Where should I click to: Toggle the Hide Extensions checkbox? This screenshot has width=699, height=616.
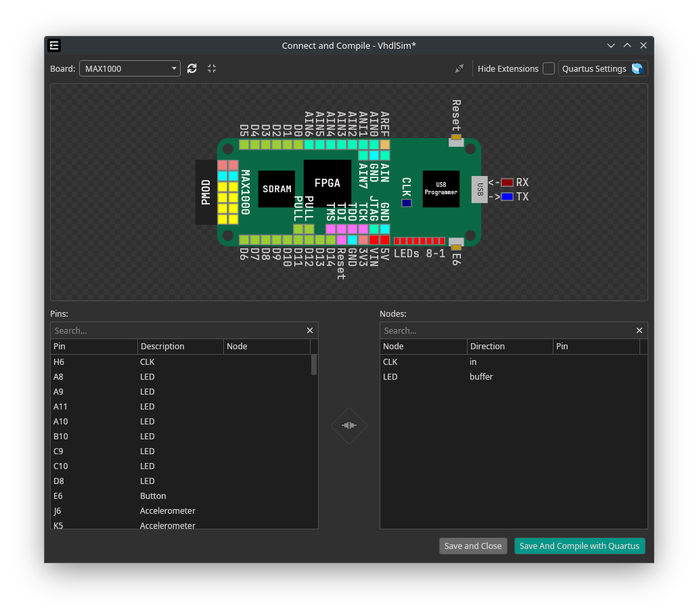click(x=548, y=68)
